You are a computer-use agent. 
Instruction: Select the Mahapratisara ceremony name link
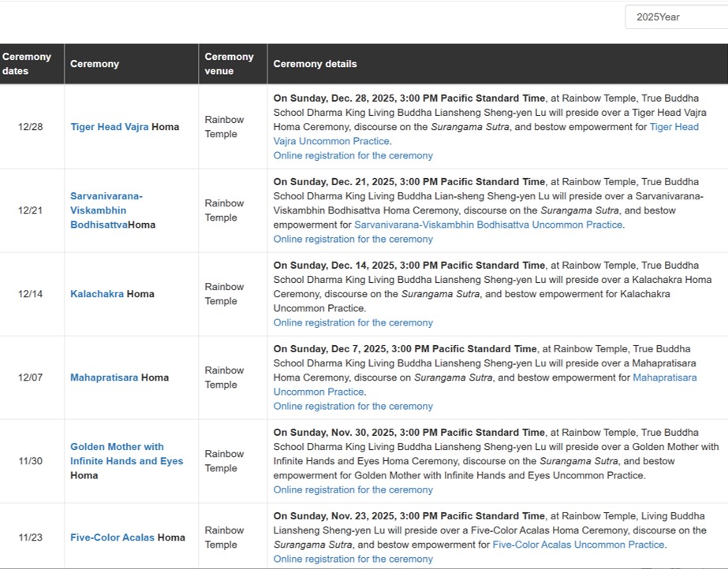(103, 377)
